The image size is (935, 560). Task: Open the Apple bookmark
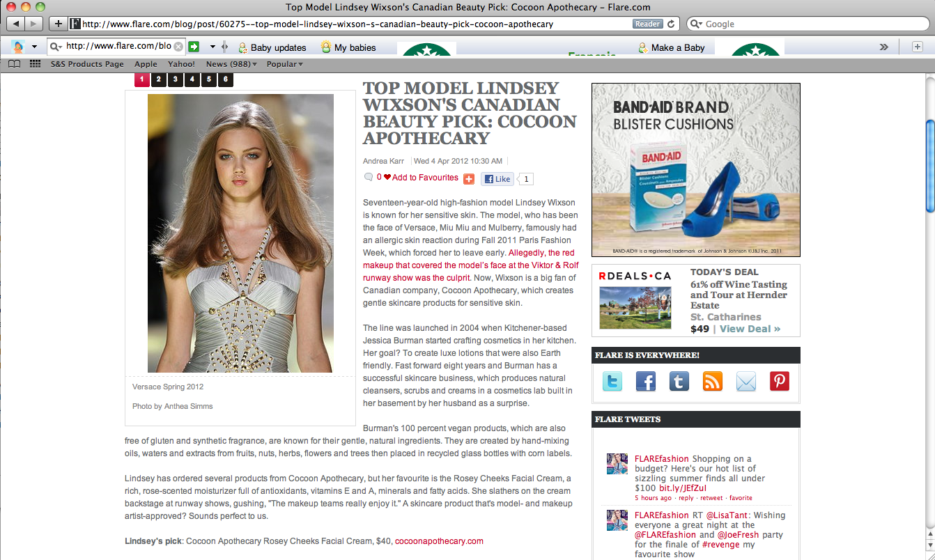[x=146, y=64]
